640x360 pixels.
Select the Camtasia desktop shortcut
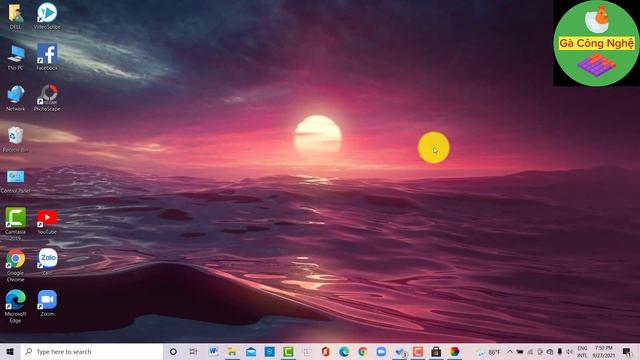pyautogui.click(x=16, y=223)
